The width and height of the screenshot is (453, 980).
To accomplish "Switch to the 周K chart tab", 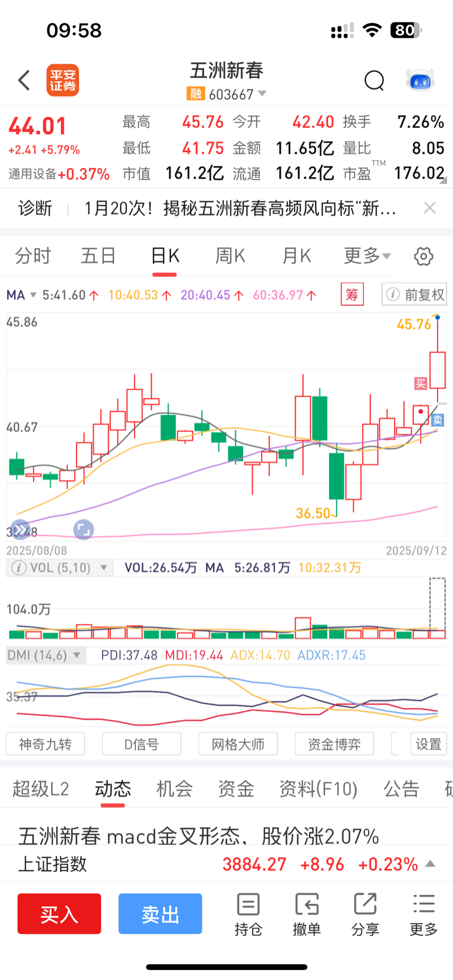I will pyautogui.click(x=230, y=256).
